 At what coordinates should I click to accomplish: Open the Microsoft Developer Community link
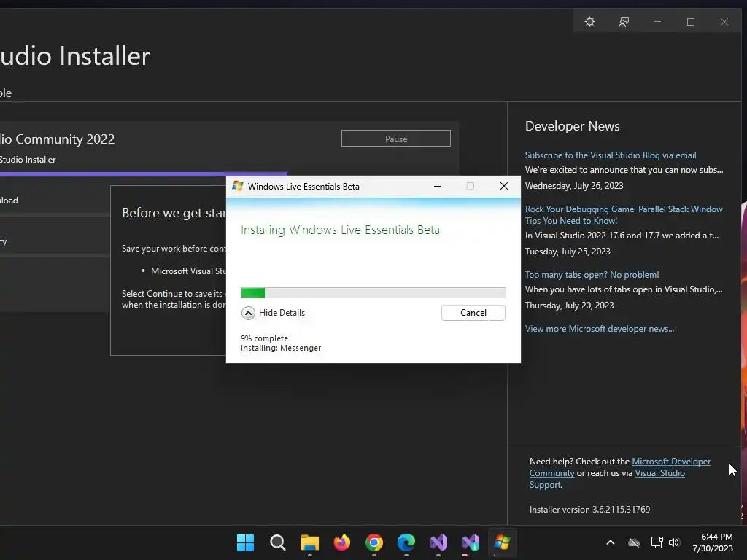[x=671, y=462]
